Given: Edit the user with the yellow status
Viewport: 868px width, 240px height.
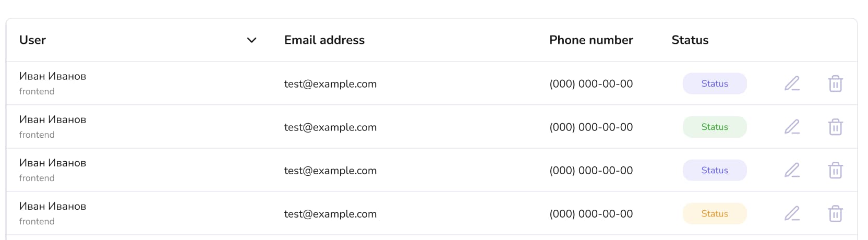Looking at the screenshot, I should tap(792, 213).
